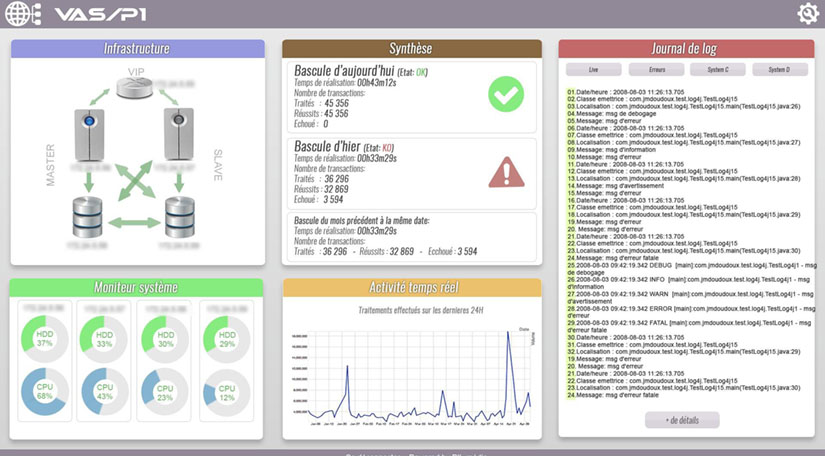Click the crossed green arrows in Infrastructure
This screenshot has height=456, width=825.
135,181
